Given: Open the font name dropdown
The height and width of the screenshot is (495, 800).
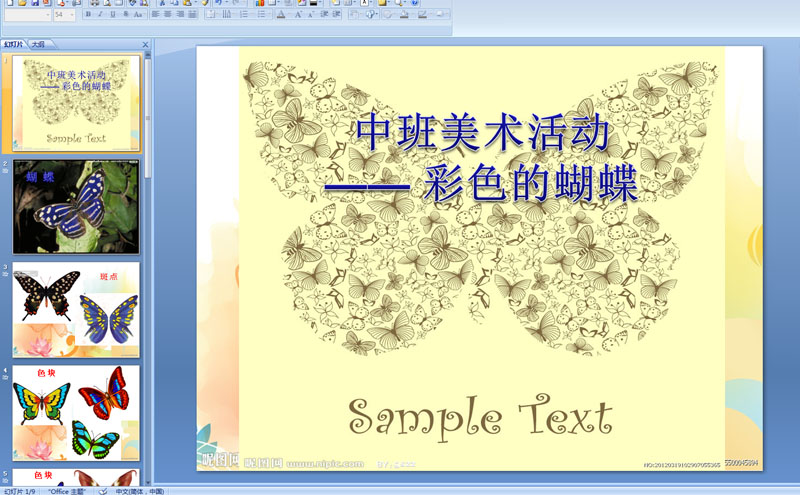Looking at the screenshot, I should tap(47, 15).
